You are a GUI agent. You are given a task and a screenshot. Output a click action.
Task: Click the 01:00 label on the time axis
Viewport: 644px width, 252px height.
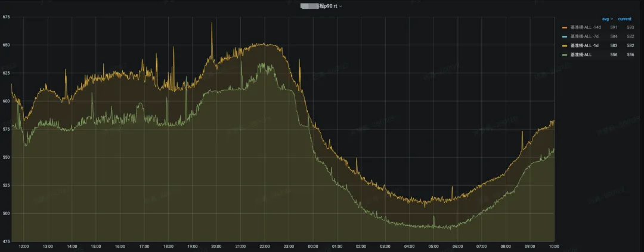pyautogui.click(x=337, y=247)
